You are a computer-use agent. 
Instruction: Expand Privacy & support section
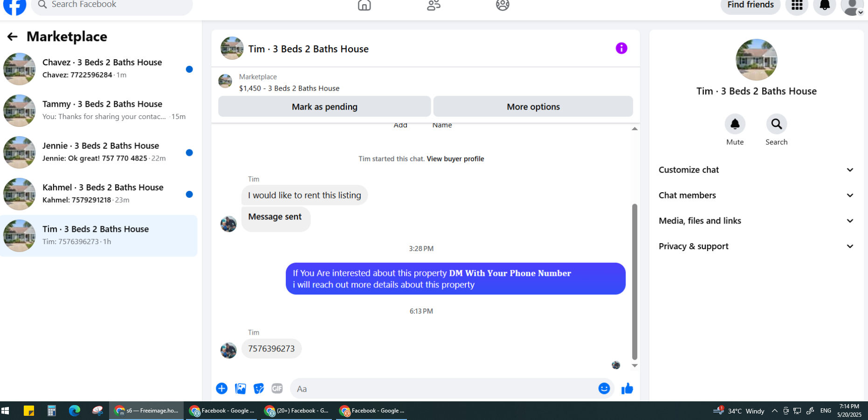pyautogui.click(x=756, y=246)
